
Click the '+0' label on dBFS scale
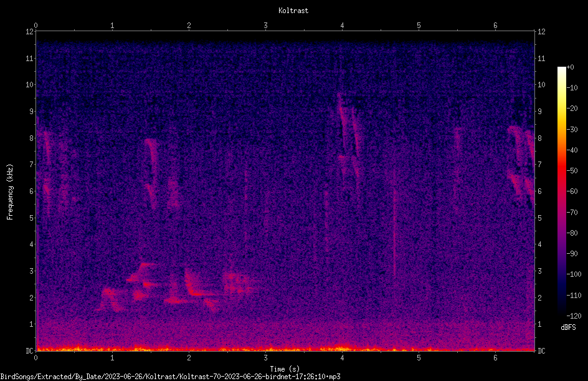[x=571, y=67]
